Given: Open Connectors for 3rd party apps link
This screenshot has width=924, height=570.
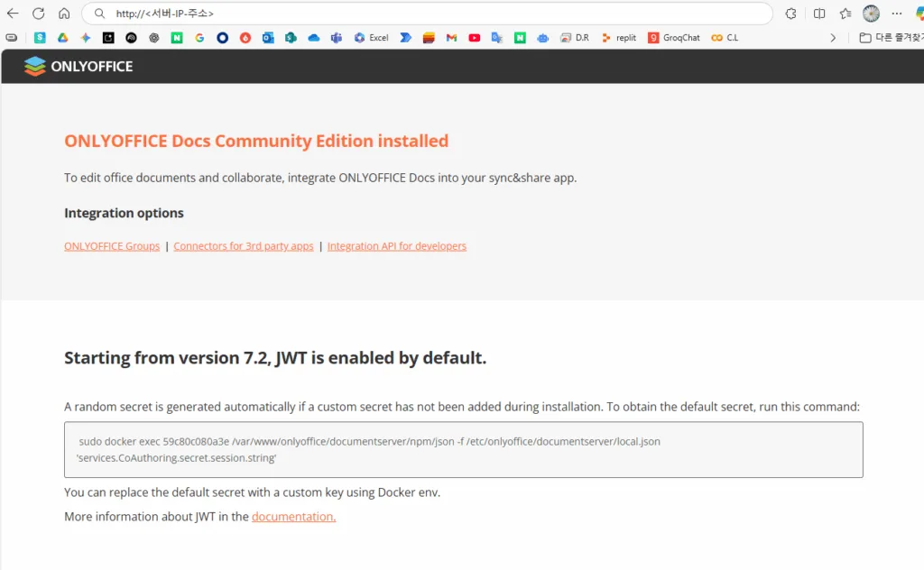Looking at the screenshot, I should [244, 246].
